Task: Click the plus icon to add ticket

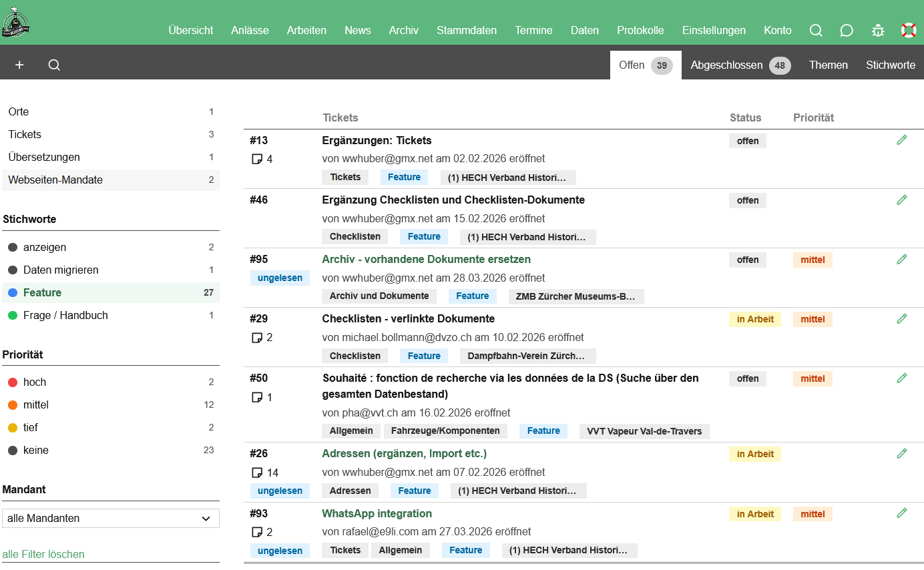Action: 19,65
